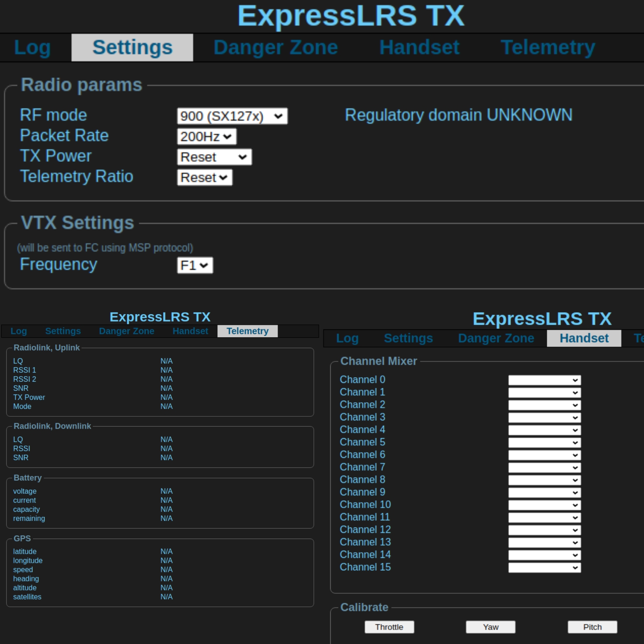644x644 pixels.
Task: Click the 'Mode' uplink row label
Action: point(22,406)
